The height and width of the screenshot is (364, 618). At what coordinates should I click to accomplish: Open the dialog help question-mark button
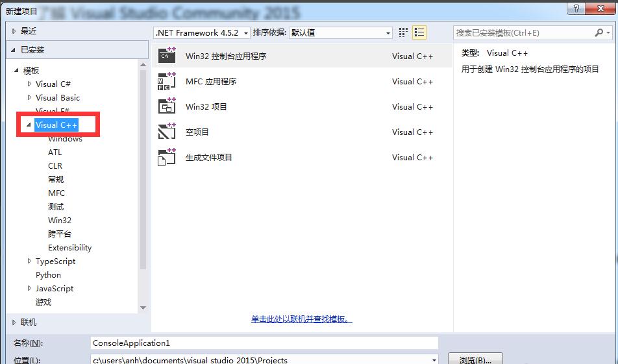576,8
